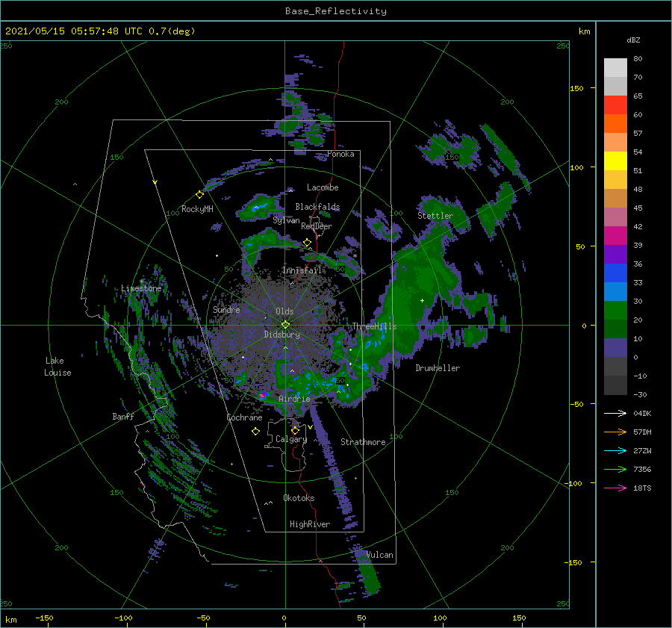
Task: Click the white 04DK arrow legend icon
Action: pos(615,413)
